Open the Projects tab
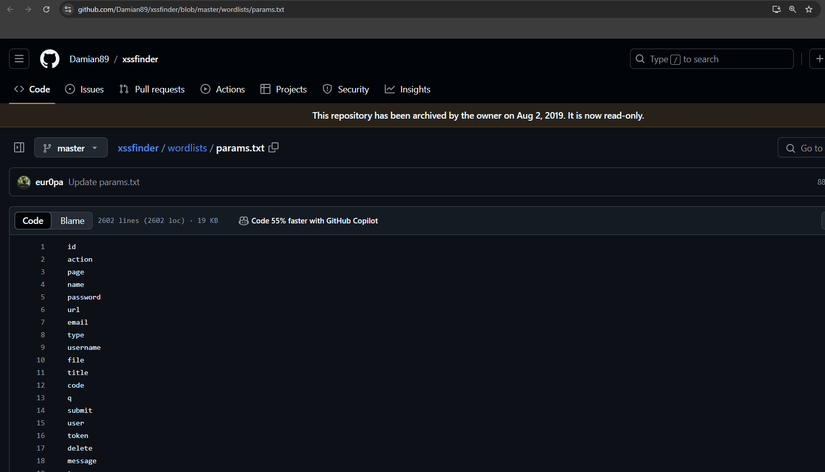Viewport: 825px width, 472px height. click(x=284, y=89)
